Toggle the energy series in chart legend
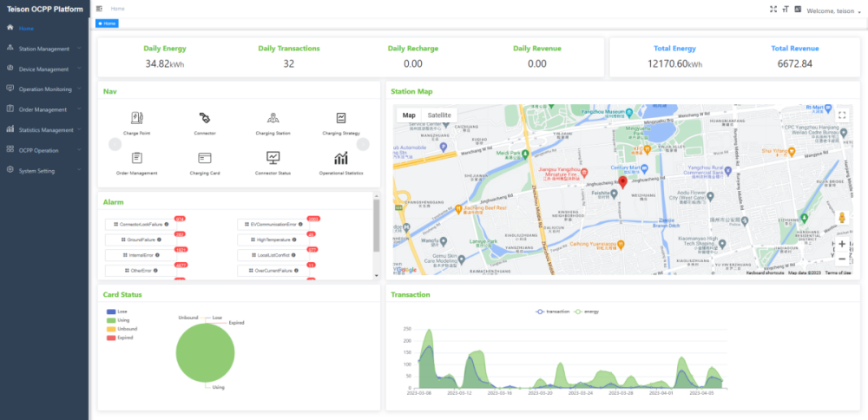Viewport: 868px width, 420px height. pyautogui.click(x=588, y=311)
